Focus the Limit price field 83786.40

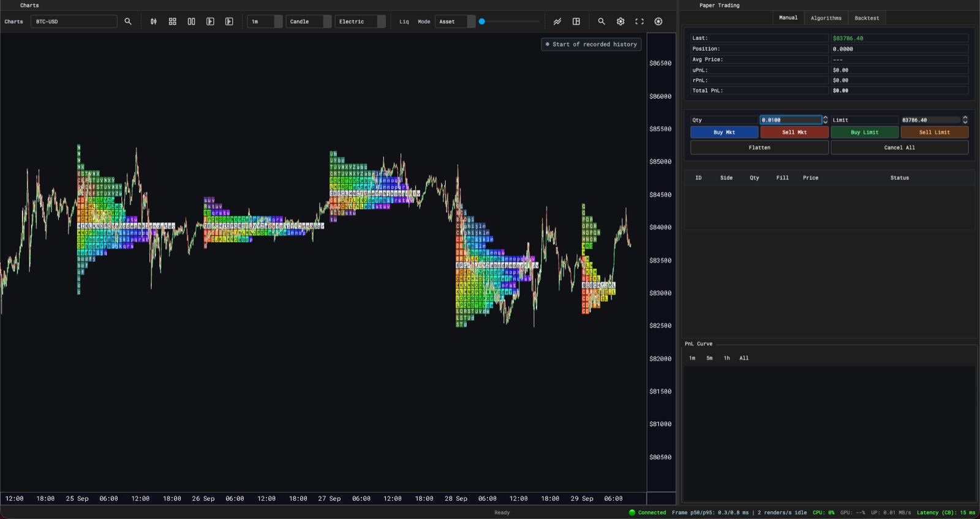pos(930,120)
